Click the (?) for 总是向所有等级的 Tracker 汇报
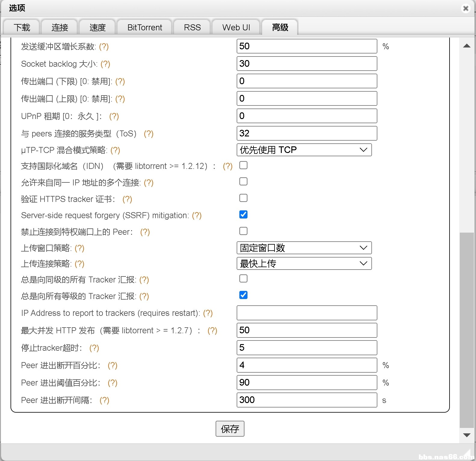The width and height of the screenshot is (476, 461). click(144, 296)
